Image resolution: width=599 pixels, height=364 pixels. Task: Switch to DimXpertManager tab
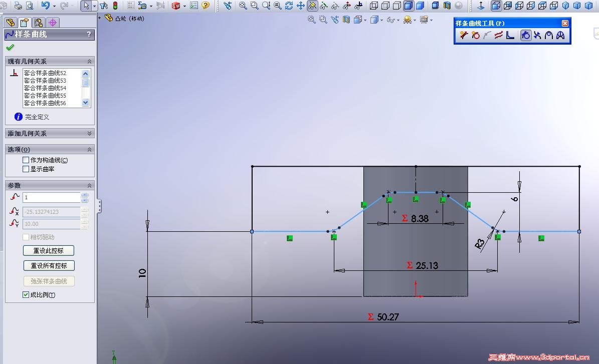click(x=53, y=22)
